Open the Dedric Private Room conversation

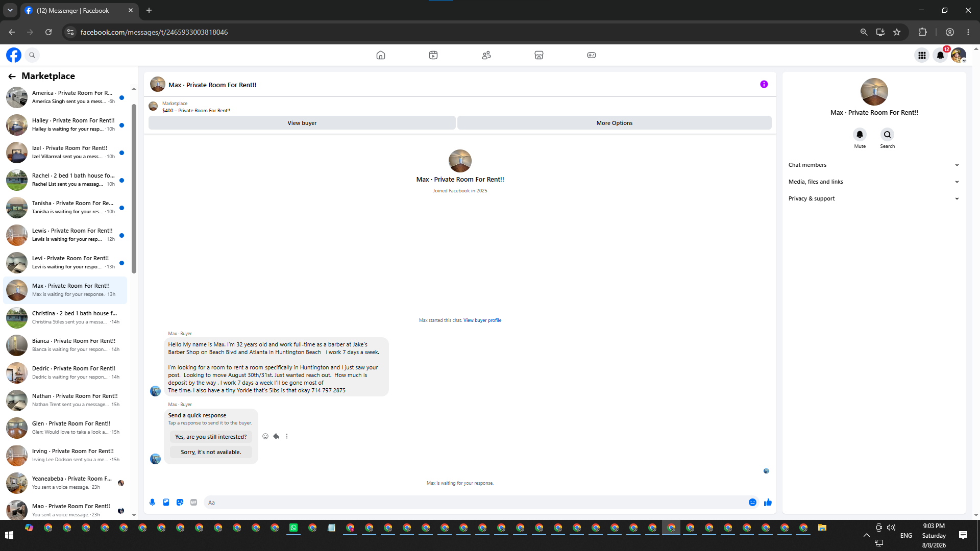(65, 373)
